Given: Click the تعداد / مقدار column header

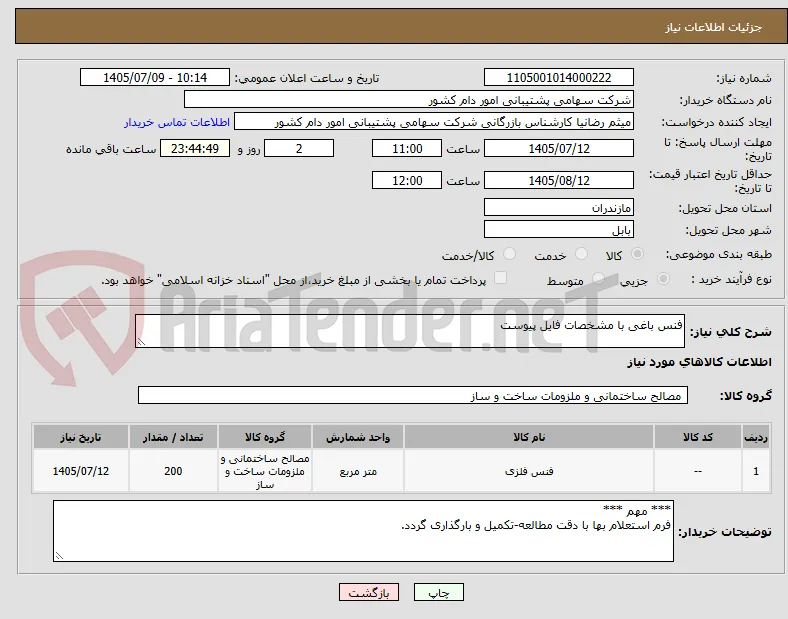Looking at the screenshot, I should click(173, 437).
